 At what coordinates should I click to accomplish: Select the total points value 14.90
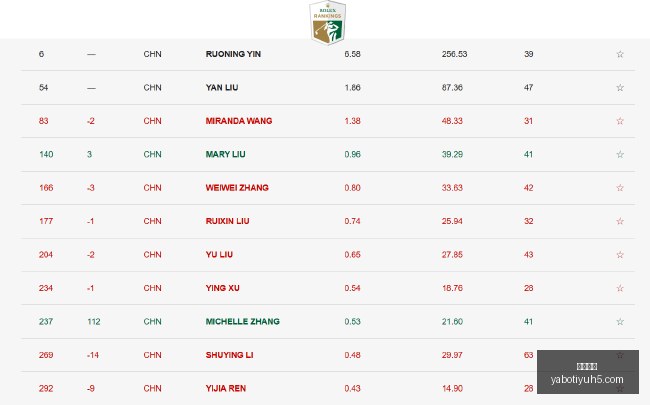(452, 388)
